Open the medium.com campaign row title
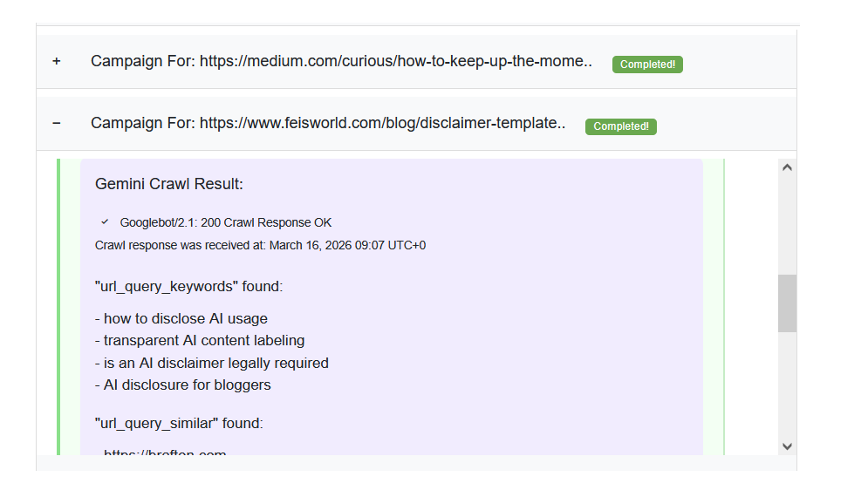The height and width of the screenshot is (497, 868). (341, 62)
